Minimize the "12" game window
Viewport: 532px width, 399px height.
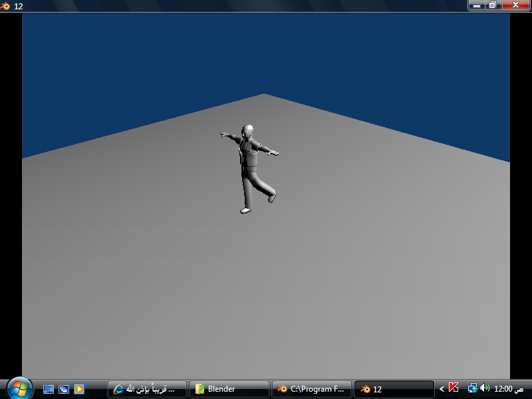[x=476, y=5]
